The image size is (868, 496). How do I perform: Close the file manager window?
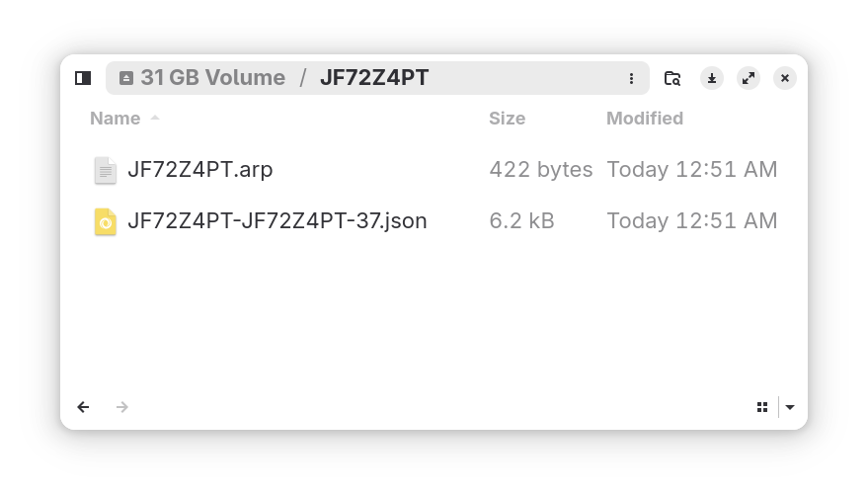pos(785,78)
